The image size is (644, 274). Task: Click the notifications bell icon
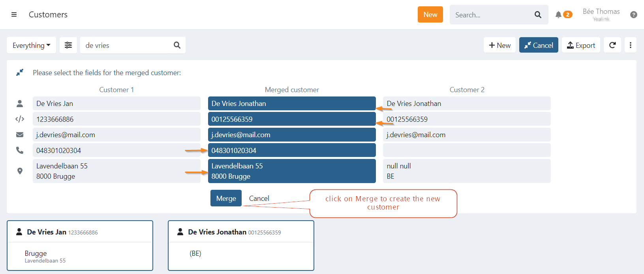pos(558,15)
